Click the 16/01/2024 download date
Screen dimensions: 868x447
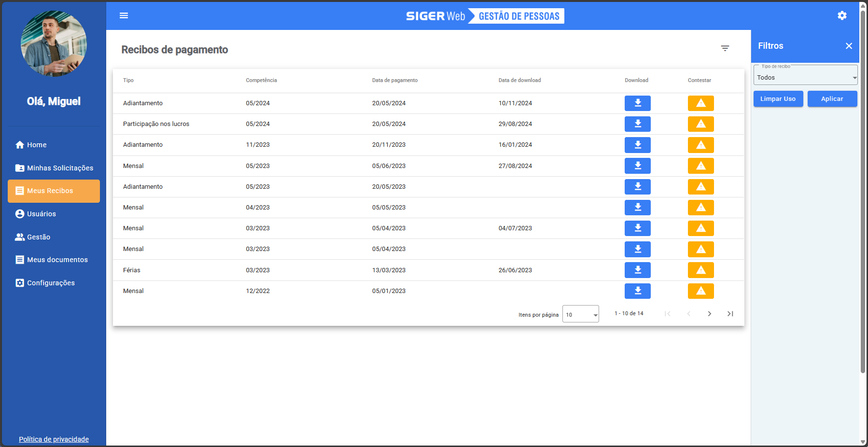[515, 145]
